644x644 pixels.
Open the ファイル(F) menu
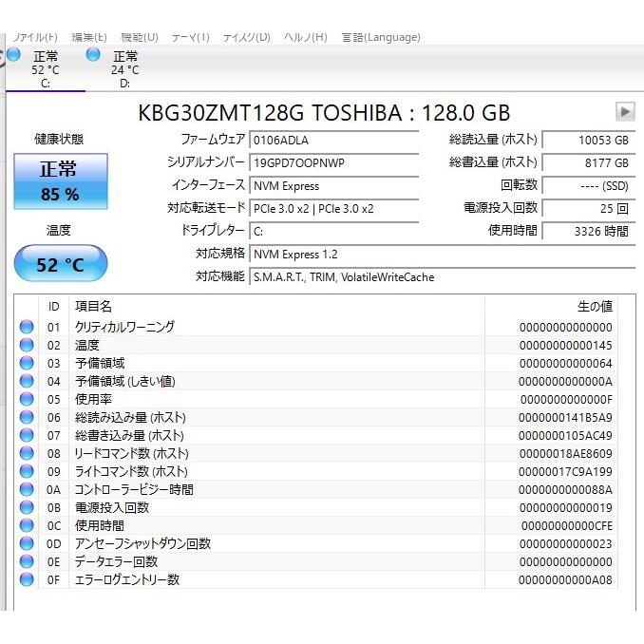pos(35,37)
